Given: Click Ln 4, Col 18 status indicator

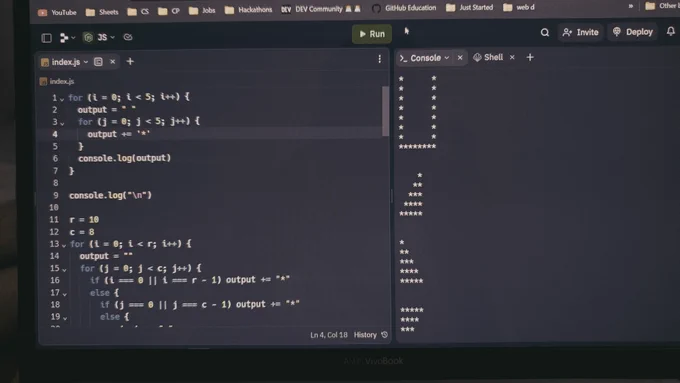Looking at the screenshot, I should (x=329, y=335).
